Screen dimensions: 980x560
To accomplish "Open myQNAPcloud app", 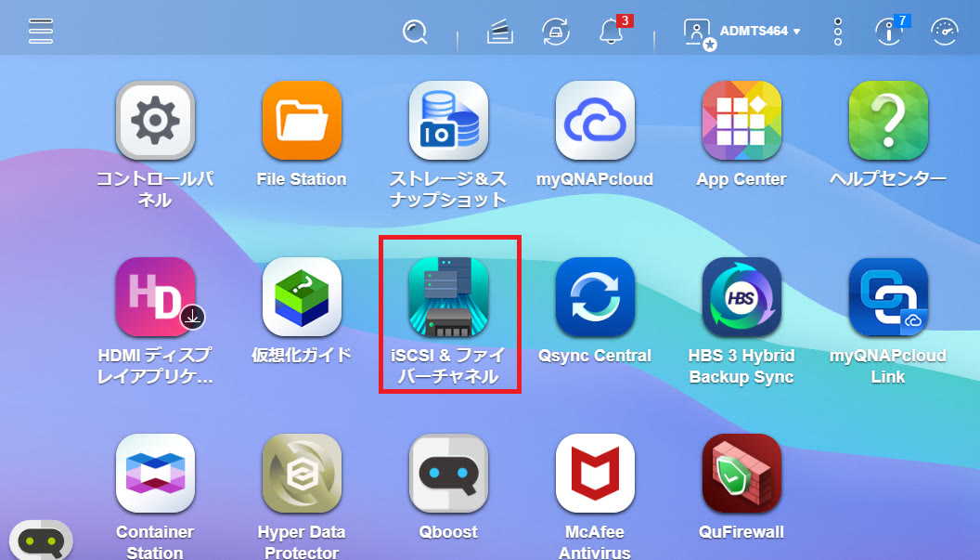I will click(595, 120).
